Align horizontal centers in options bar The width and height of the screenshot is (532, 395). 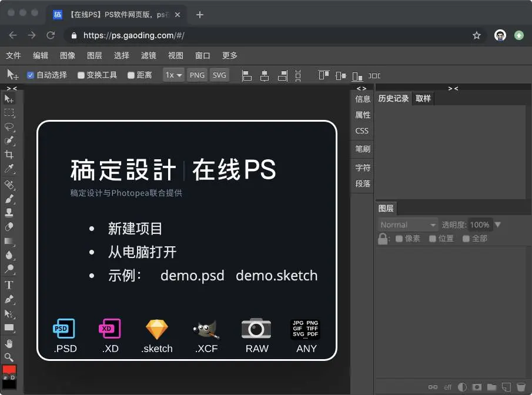(x=265, y=75)
